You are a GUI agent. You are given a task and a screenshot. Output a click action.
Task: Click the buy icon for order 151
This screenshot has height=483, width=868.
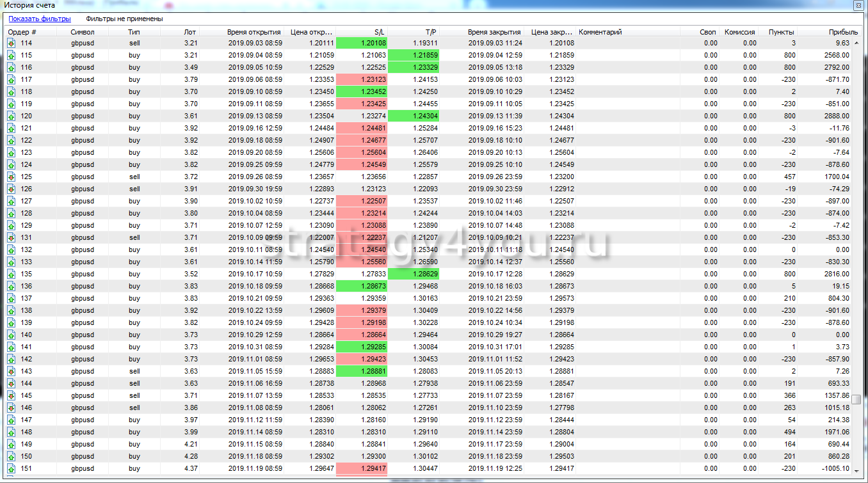click(x=11, y=468)
